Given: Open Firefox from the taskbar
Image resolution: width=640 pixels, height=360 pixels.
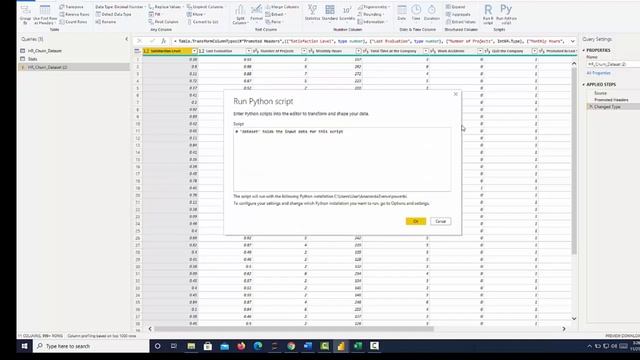Looking at the screenshot, I should (241, 346).
